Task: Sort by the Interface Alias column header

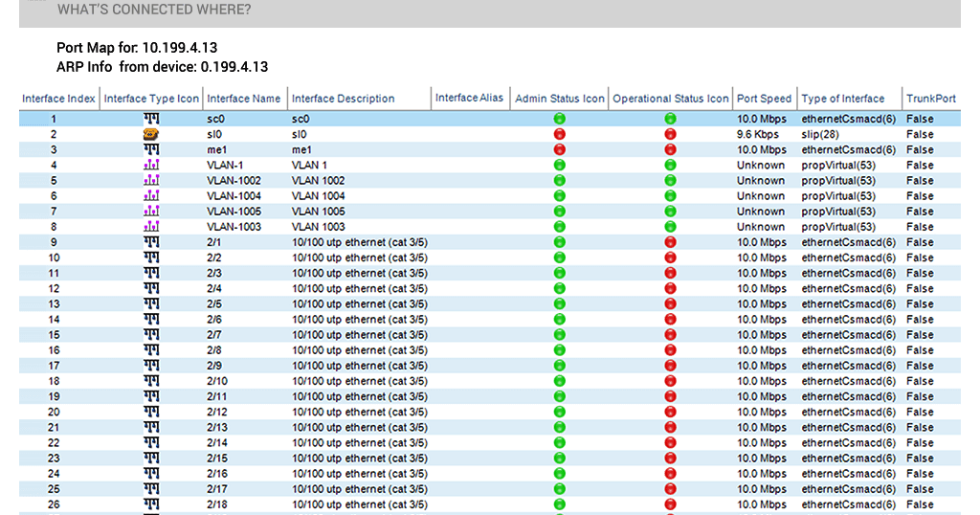Action: (x=469, y=99)
